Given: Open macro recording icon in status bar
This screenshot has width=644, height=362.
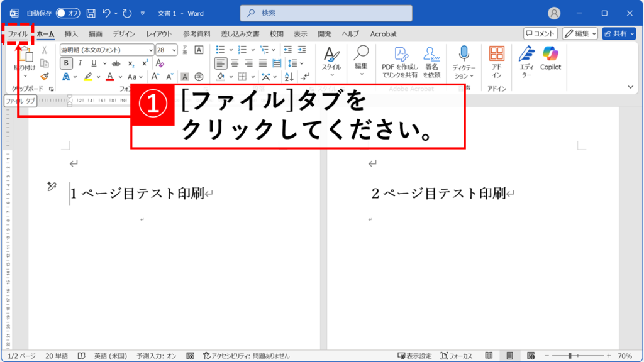Looking at the screenshot, I should point(190,356).
